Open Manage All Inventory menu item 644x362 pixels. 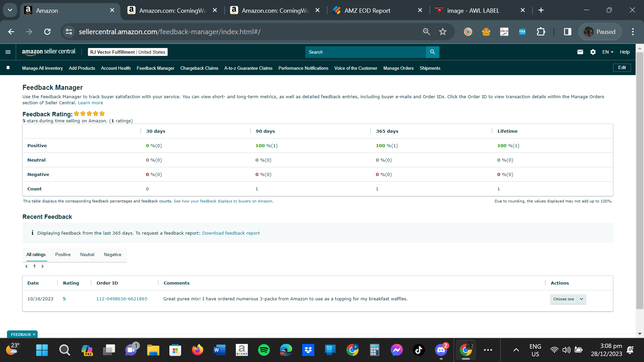(42, 68)
